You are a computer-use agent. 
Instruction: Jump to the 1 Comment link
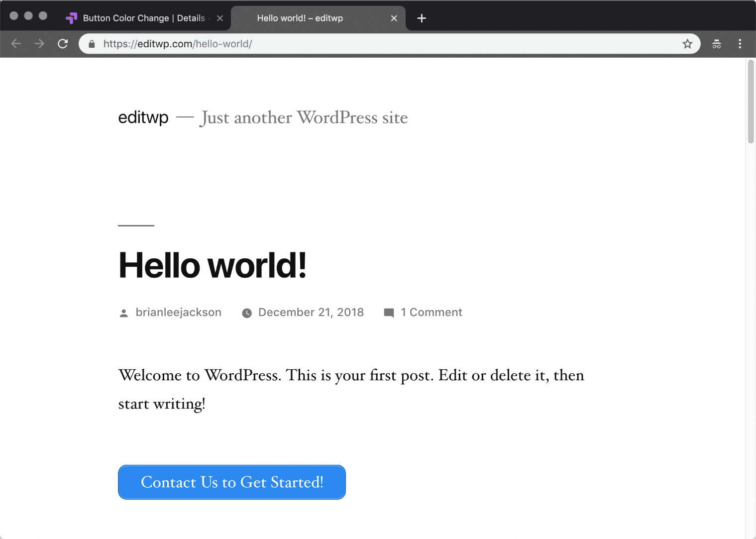pyautogui.click(x=431, y=313)
